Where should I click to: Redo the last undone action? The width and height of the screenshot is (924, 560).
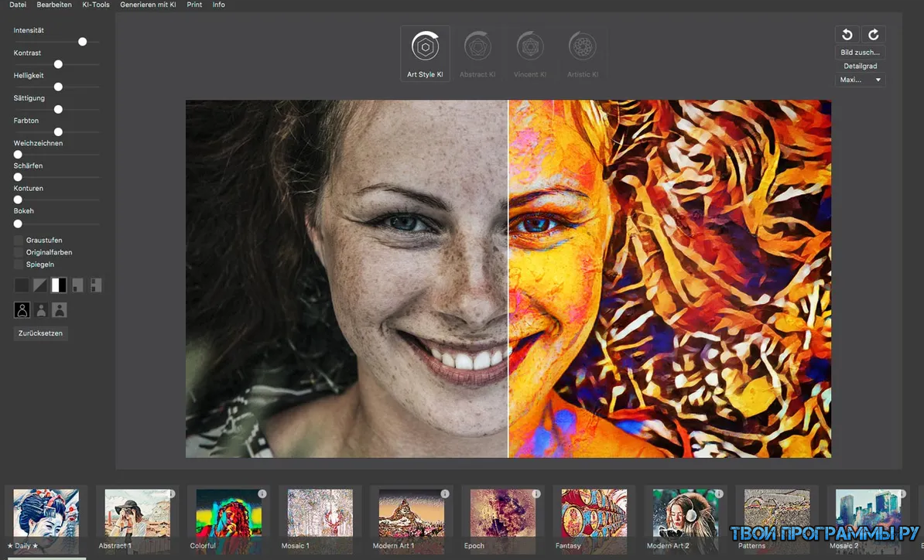click(x=873, y=35)
